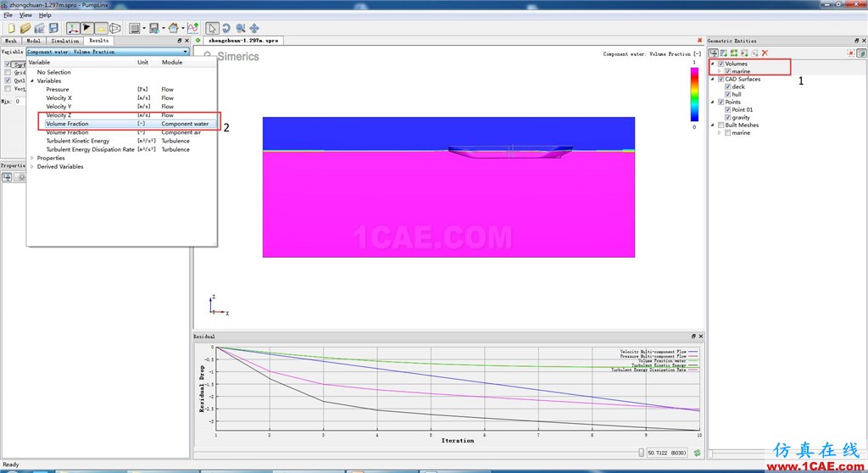Click the black arrow toolbar icon
The width and height of the screenshot is (868, 473).
pos(87,28)
